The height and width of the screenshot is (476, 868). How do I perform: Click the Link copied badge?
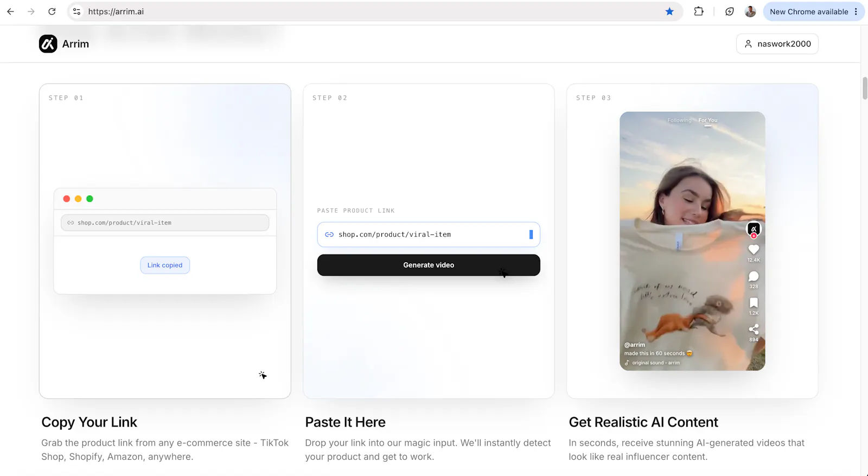tap(165, 265)
